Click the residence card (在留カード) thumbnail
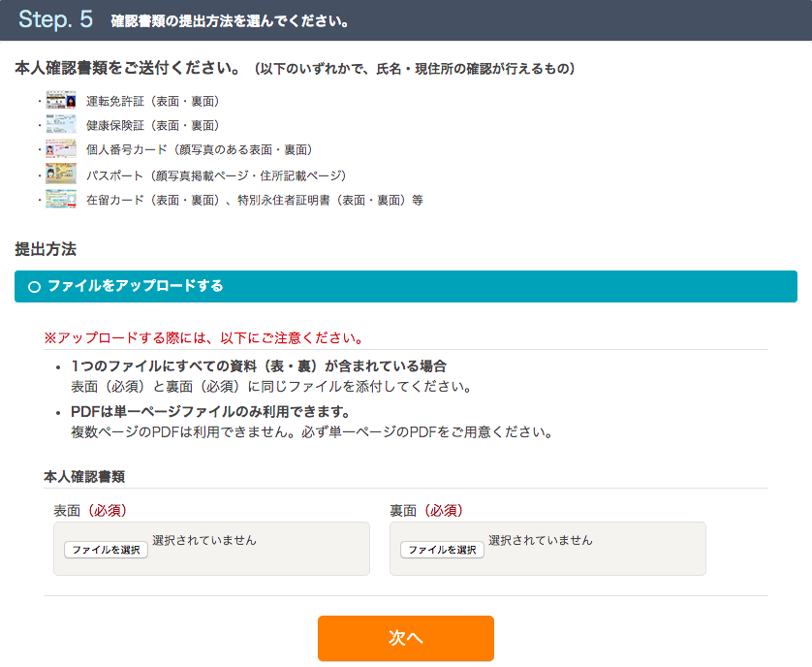This screenshot has width=812, height=667. pyautogui.click(x=61, y=200)
